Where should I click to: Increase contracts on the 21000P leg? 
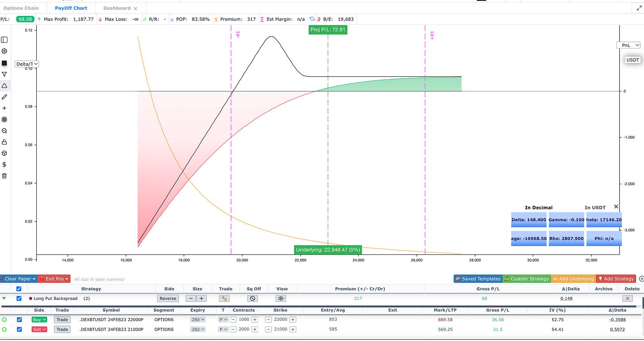pos(255,330)
